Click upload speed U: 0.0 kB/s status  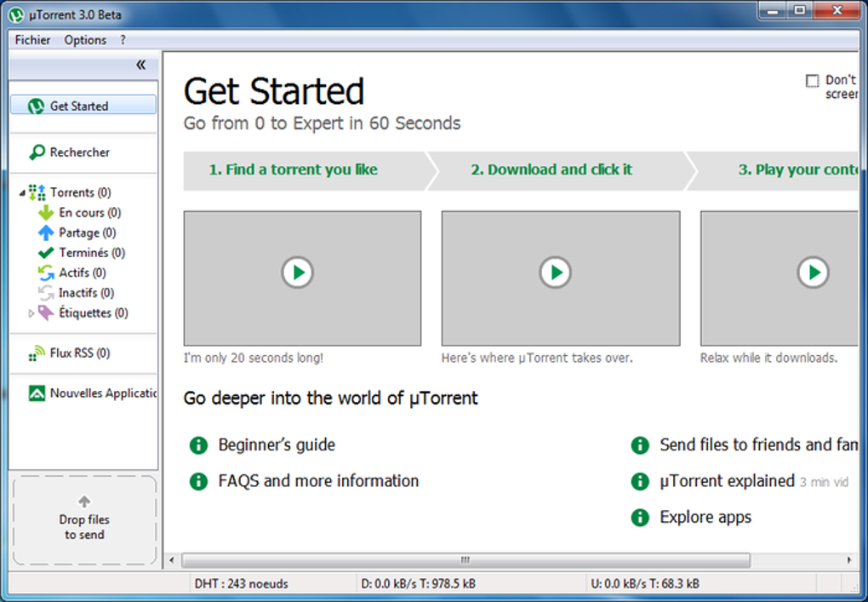(645, 584)
